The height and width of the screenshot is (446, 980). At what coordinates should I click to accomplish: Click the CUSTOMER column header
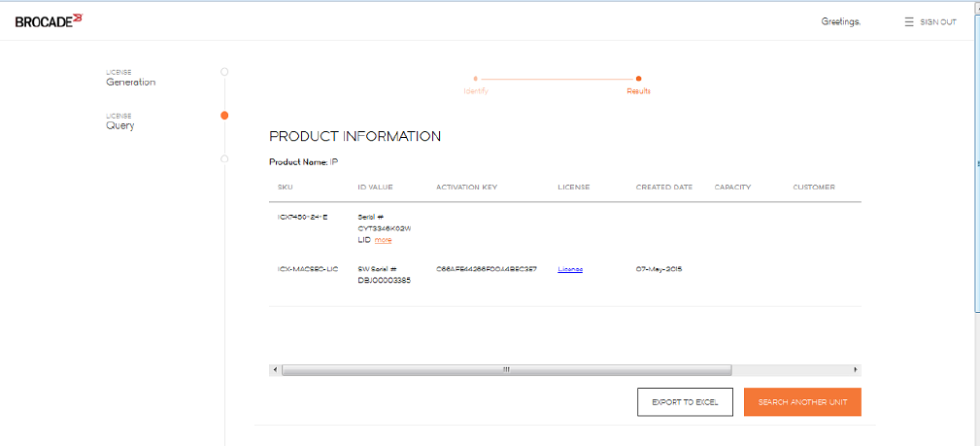pos(814,187)
